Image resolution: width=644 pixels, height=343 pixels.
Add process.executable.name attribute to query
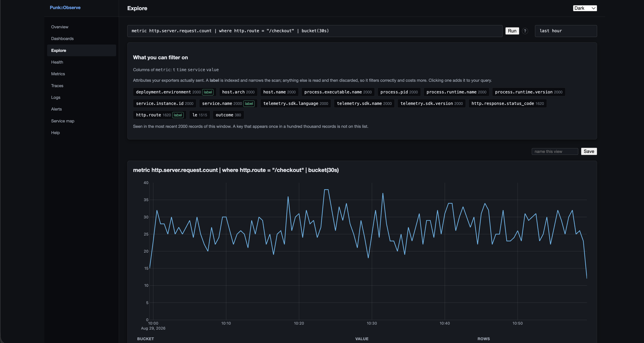coord(338,92)
